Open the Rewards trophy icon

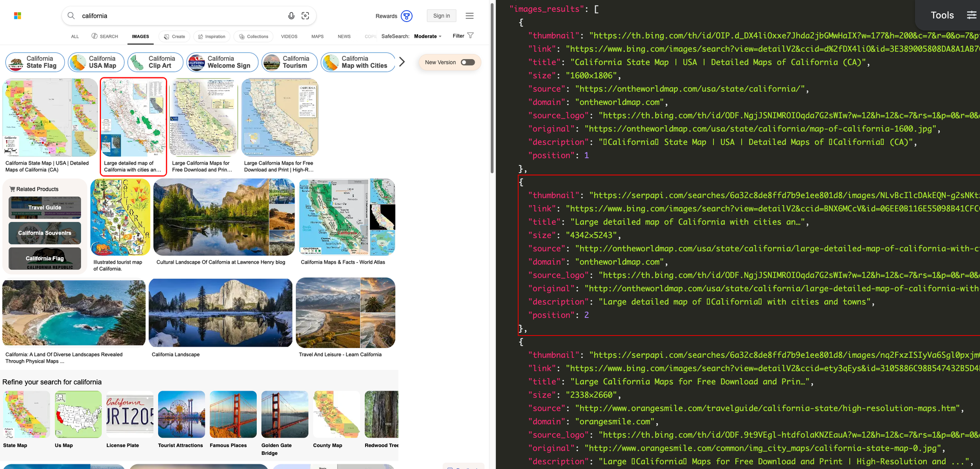[x=406, y=16]
